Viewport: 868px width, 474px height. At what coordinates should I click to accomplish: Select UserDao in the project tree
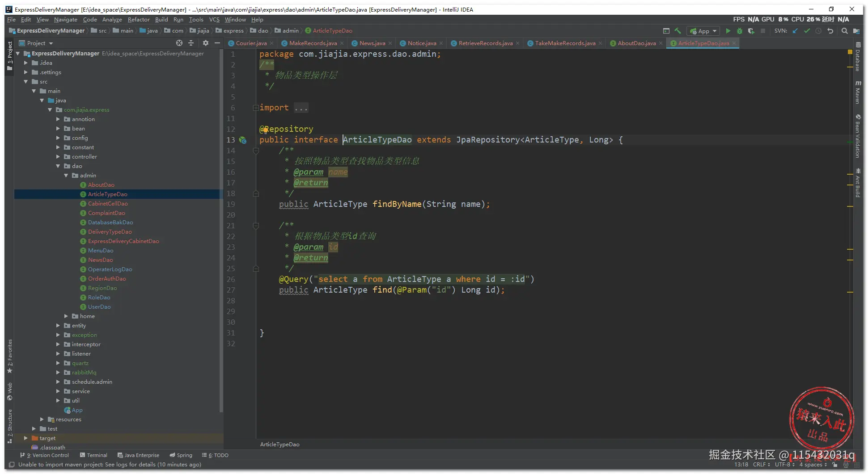click(x=99, y=307)
